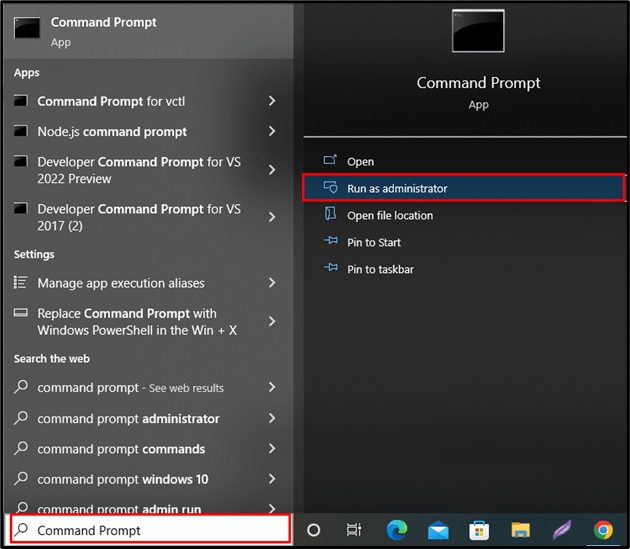Select 'Command Prompt for vctl' result text
Image resolution: width=630 pixels, height=549 pixels.
[x=111, y=101]
